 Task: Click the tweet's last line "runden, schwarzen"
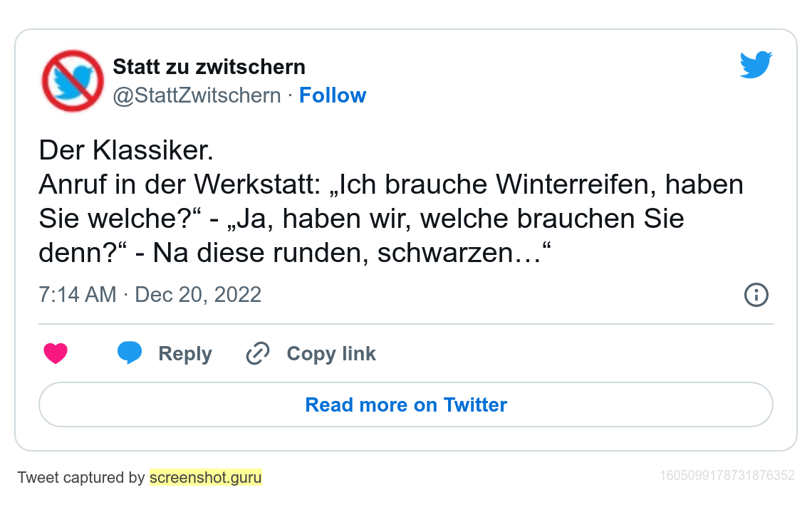(296, 254)
